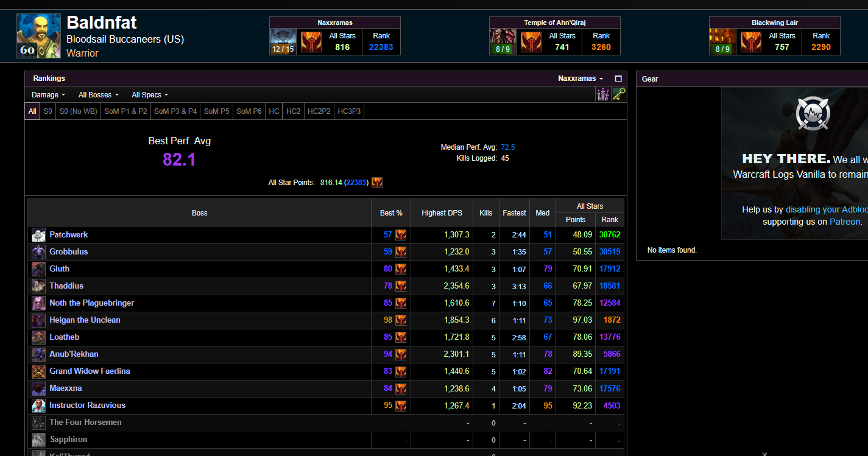
Task: Sort by the Kills column header
Action: pyautogui.click(x=486, y=213)
